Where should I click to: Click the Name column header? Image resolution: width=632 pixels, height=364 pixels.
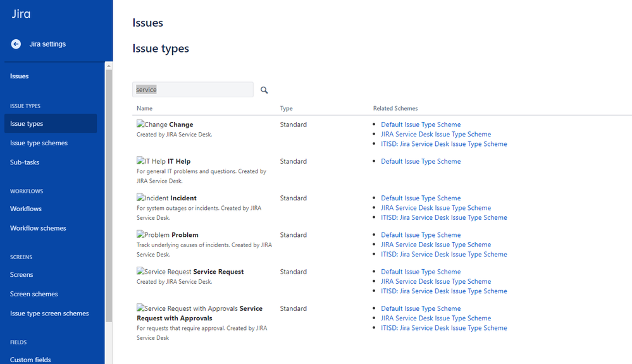pos(144,108)
